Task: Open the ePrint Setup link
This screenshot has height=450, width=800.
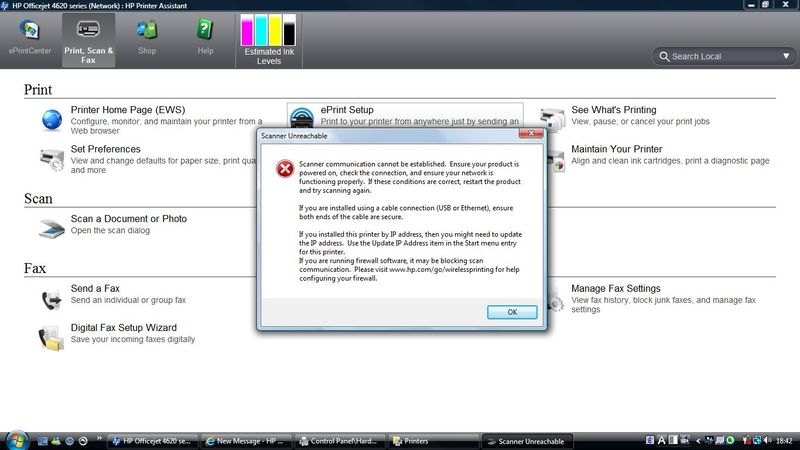Action: coord(347,110)
